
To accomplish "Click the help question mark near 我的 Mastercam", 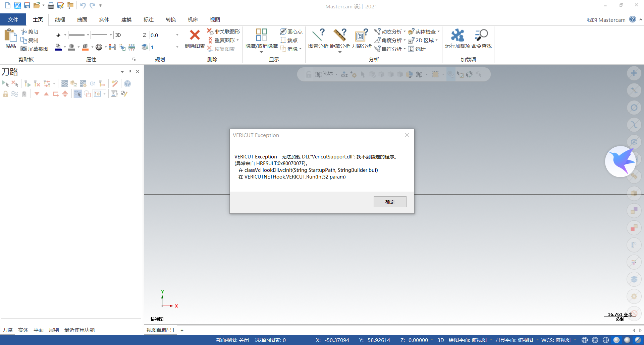I will (633, 19).
